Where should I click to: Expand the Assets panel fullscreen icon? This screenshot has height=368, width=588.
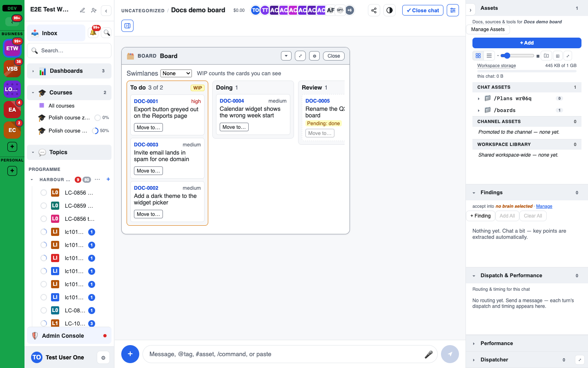click(x=568, y=56)
